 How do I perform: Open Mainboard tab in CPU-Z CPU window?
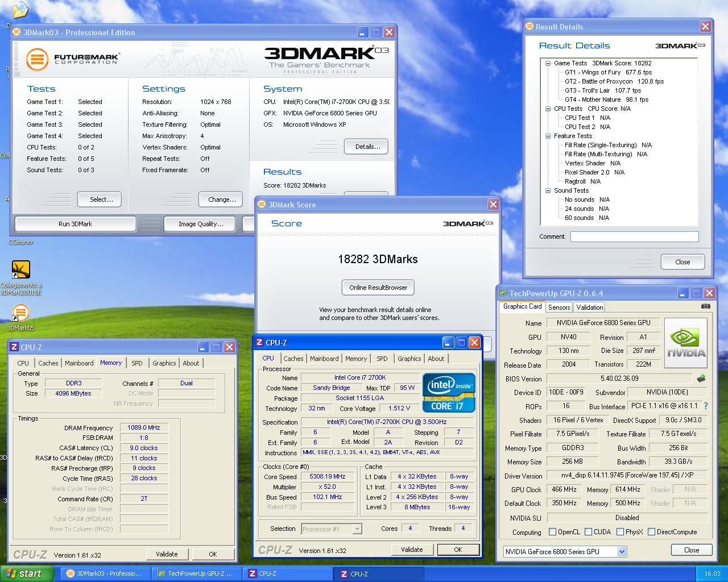pos(324,359)
